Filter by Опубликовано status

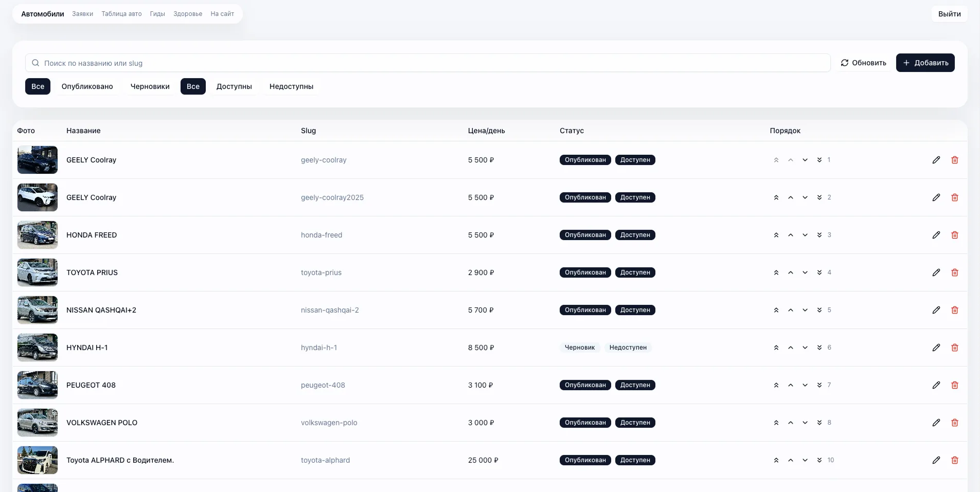coord(87,86)
